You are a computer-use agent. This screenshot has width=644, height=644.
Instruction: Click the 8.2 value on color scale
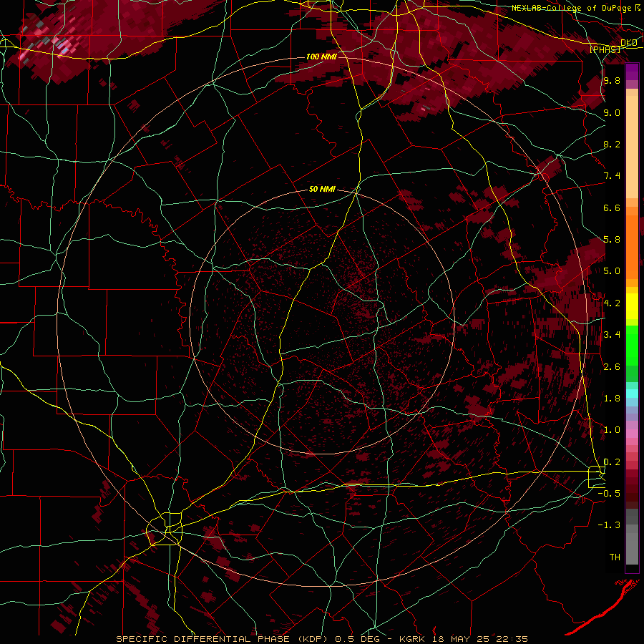coord(612,144)
